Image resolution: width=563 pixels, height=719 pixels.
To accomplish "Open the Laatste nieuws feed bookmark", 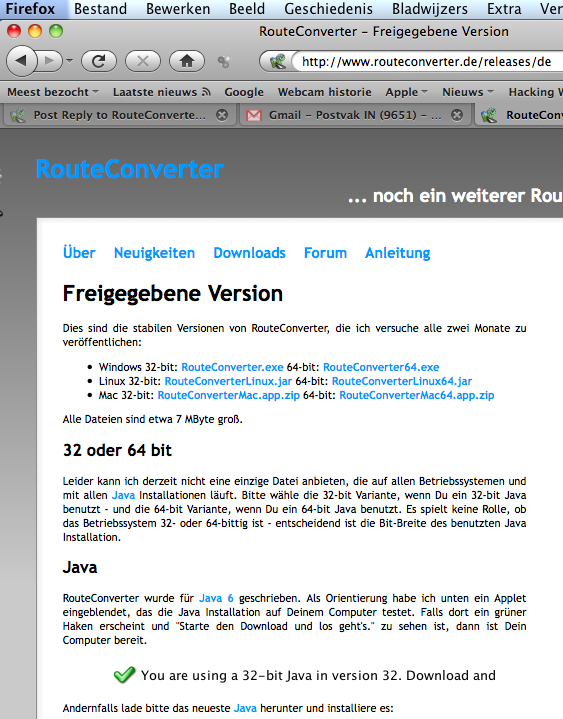I will 162,92.
